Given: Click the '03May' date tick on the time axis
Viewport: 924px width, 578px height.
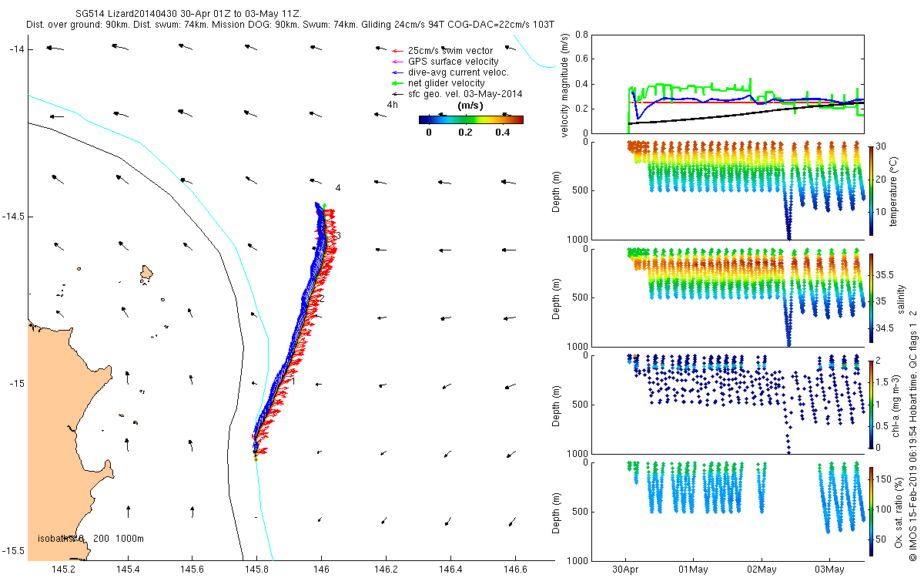Looking at the screenshot, I should [x=830, y=570].
